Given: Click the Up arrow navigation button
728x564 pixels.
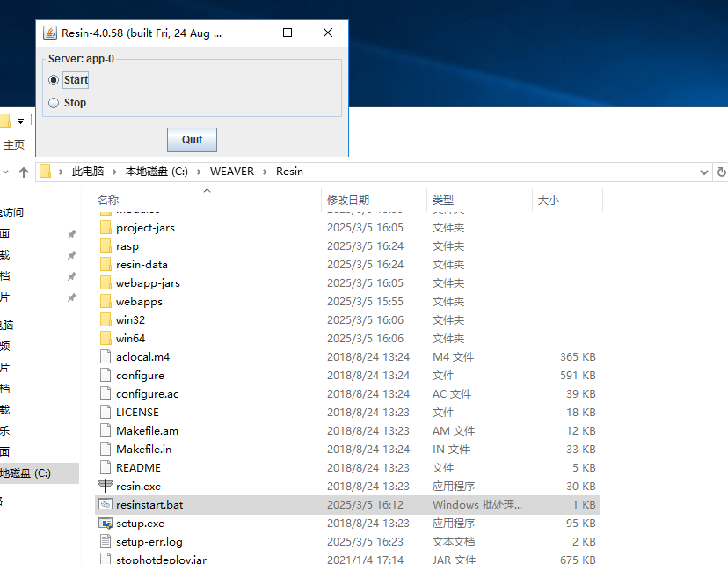Looking at the screenshot, I should (x=24, y=172).
